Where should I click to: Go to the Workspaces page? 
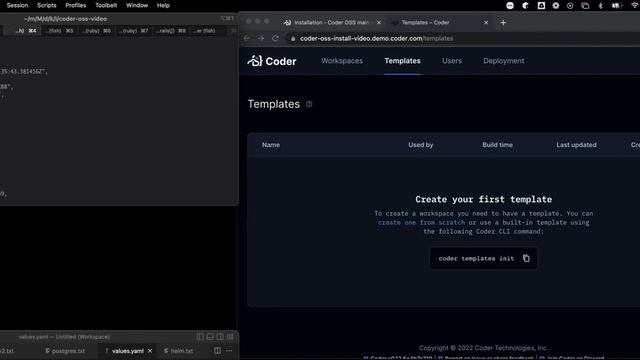point(342,61)
